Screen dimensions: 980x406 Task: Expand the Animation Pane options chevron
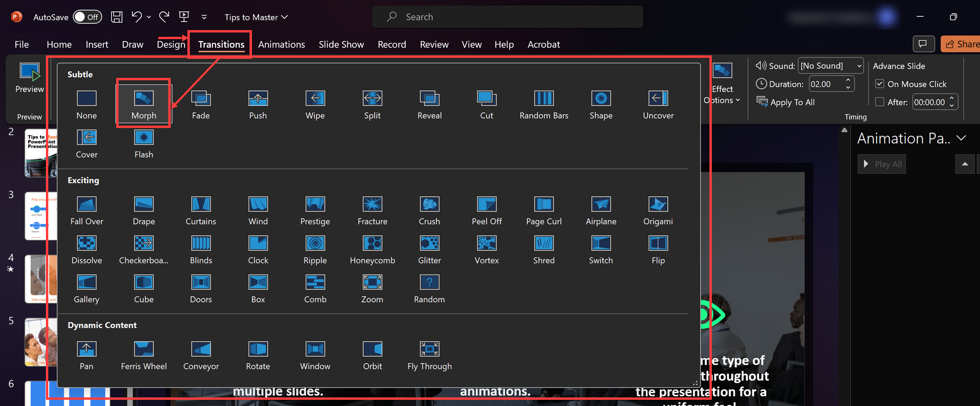pyautogui.click(x=961, y=139)
